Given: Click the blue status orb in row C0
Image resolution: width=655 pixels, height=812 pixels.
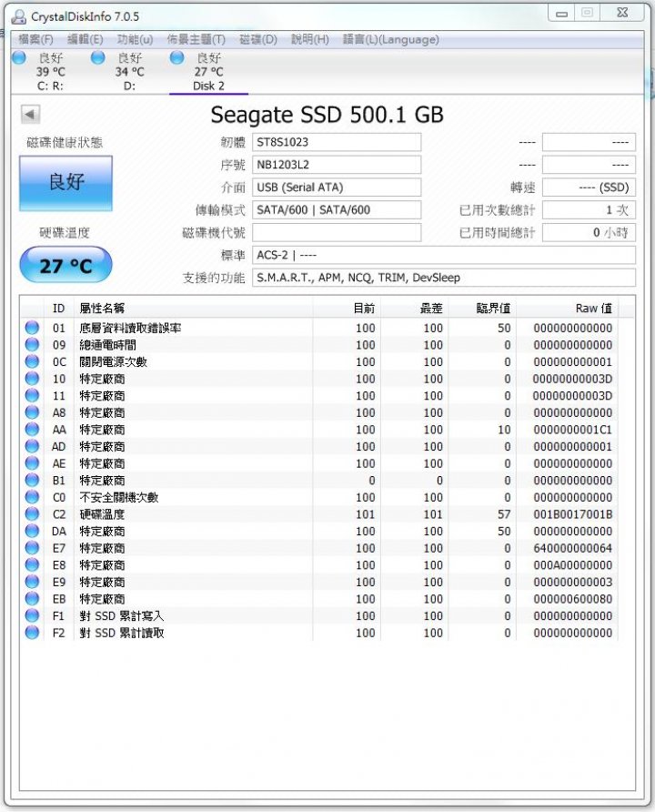Looking at the screenshot, I should pos(32,497).
